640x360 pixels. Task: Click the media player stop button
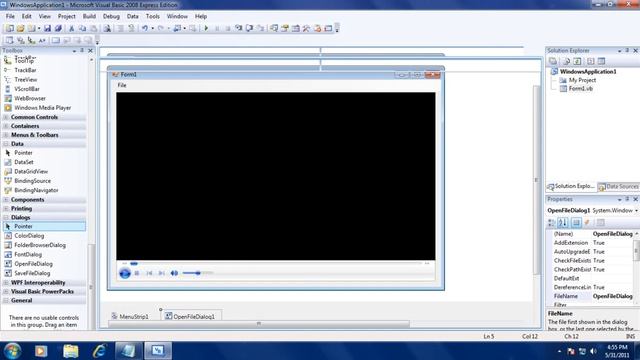tap(137, 273)
